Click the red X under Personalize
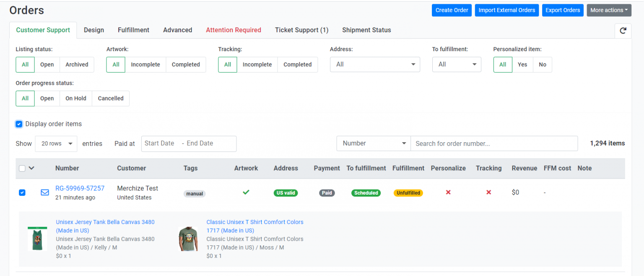This screenshot has height=276, width=644. pos(448,192)
